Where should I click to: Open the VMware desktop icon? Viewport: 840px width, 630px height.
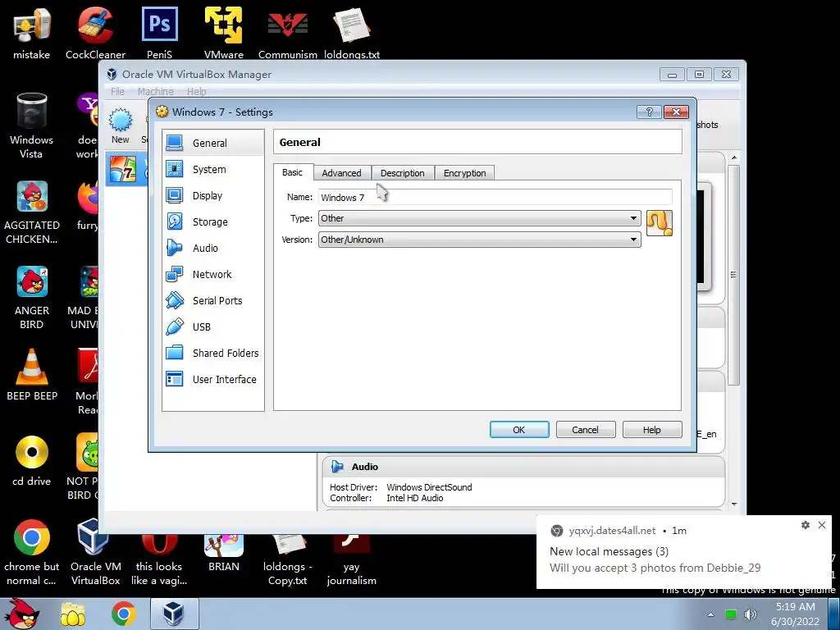point(223,33)
